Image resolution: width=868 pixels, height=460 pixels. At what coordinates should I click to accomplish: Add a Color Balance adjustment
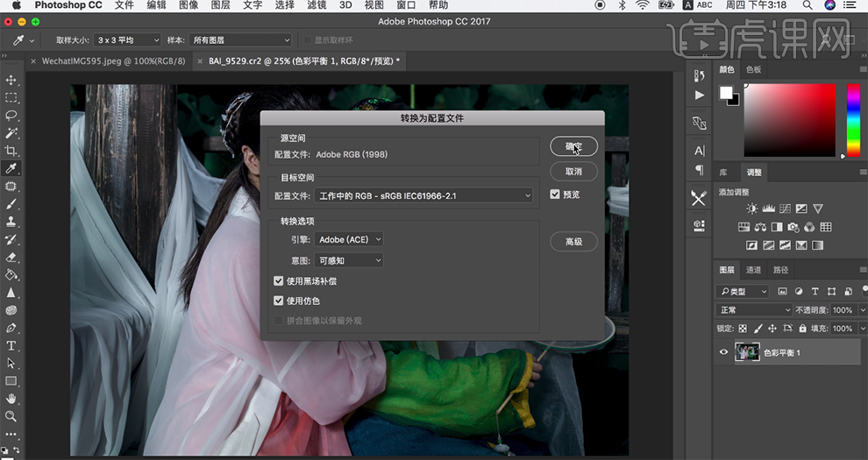coord(760,227)
